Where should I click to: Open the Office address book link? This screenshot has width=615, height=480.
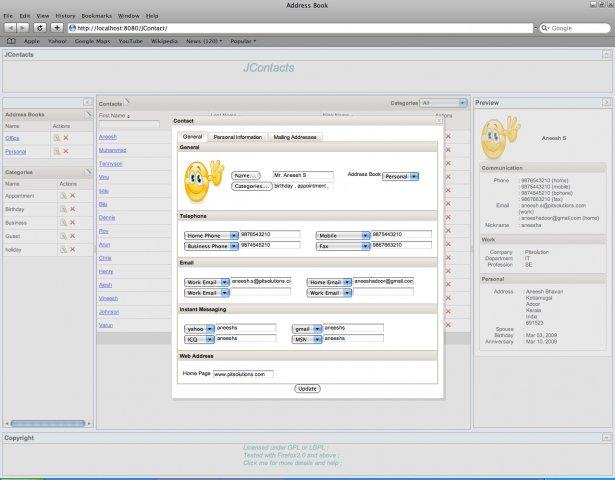(x=12, y=138)
